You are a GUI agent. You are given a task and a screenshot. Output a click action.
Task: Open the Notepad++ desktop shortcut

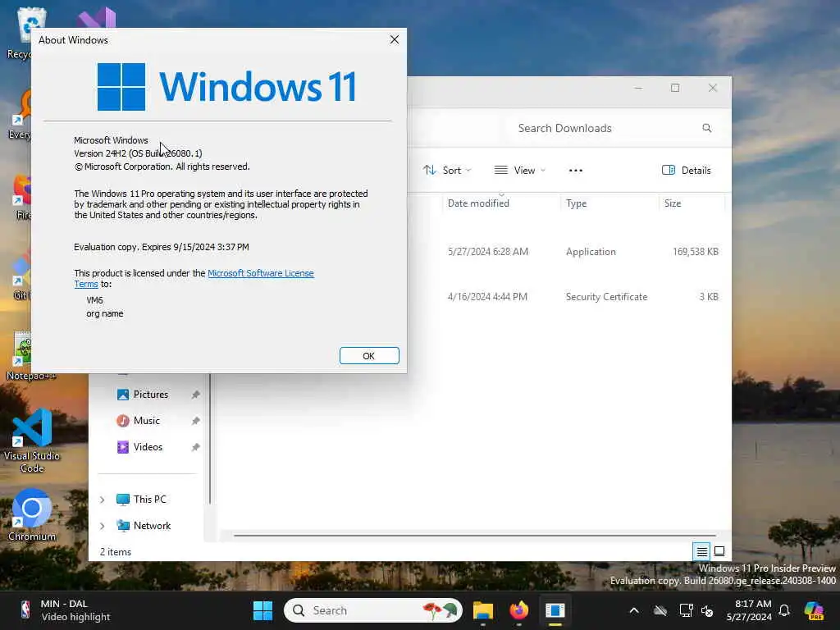(x=30, y=356)
